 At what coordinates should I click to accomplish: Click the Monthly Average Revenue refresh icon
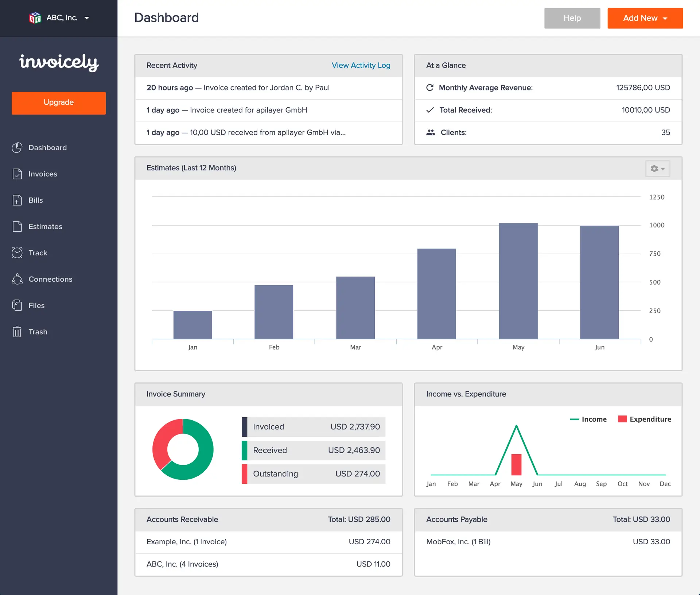pos(430,88)
